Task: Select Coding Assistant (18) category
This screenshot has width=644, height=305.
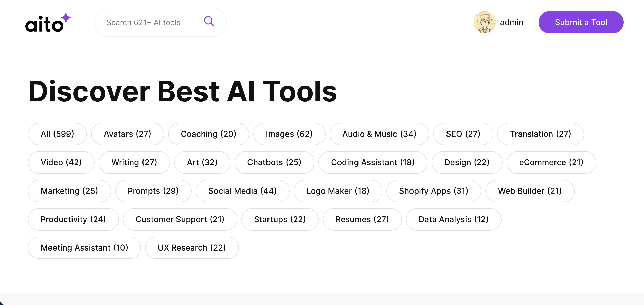Action: [373, 162]
